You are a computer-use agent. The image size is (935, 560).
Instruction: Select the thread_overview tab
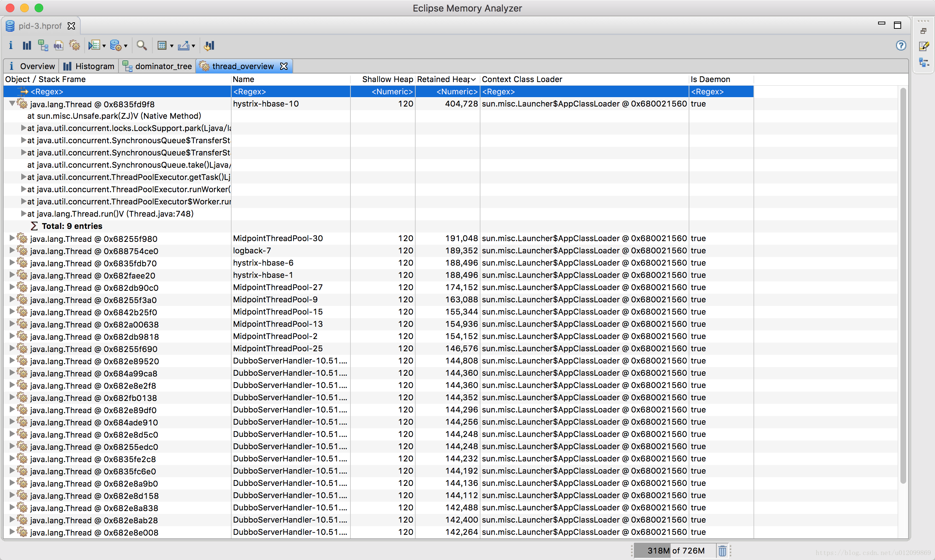pos(243,66)
